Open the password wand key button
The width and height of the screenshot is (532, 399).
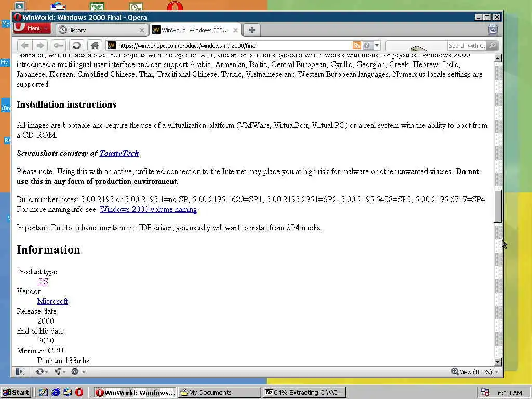click(x=58, y=46)
